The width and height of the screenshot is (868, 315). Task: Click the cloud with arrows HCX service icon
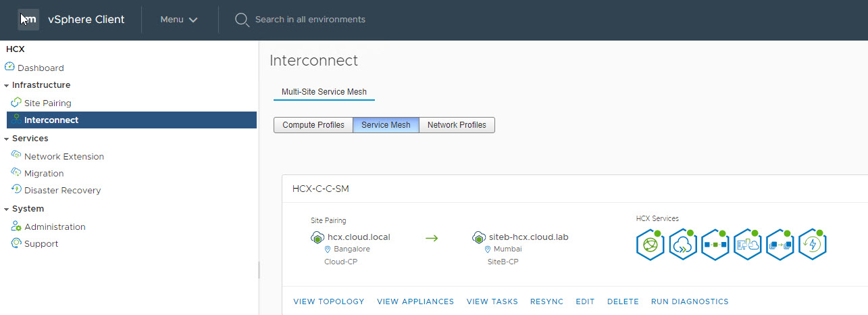point(683,245)
